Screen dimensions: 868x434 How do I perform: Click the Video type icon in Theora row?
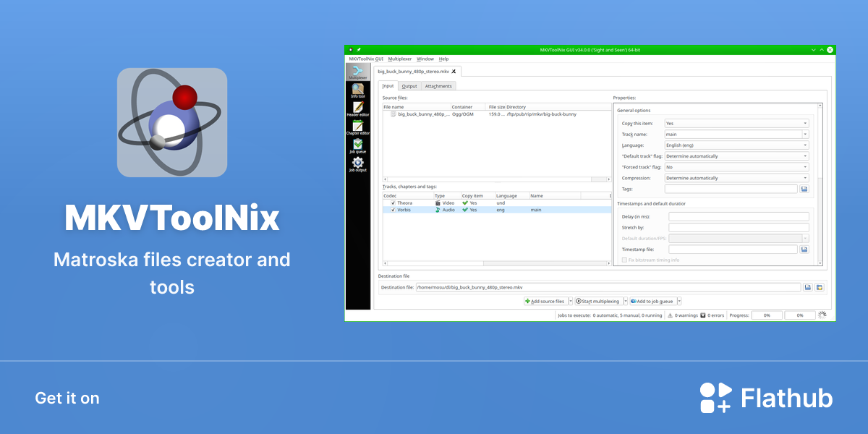point(438,203)
